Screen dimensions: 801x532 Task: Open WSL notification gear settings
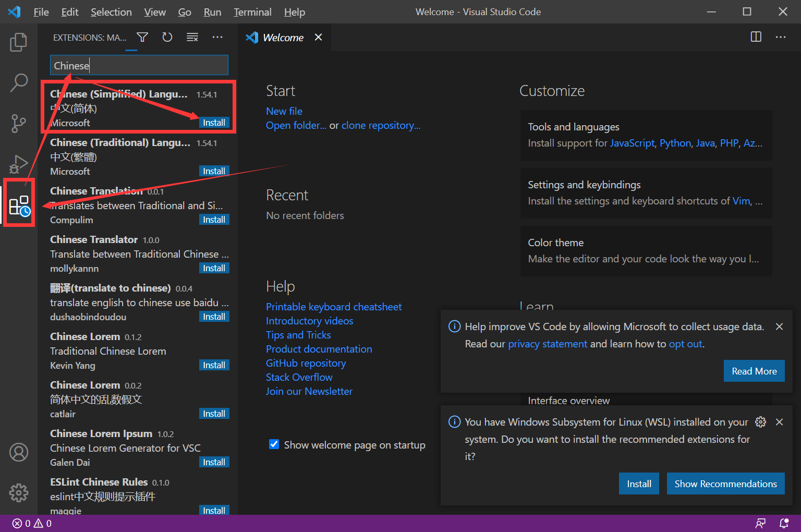(x=761, y=422)
